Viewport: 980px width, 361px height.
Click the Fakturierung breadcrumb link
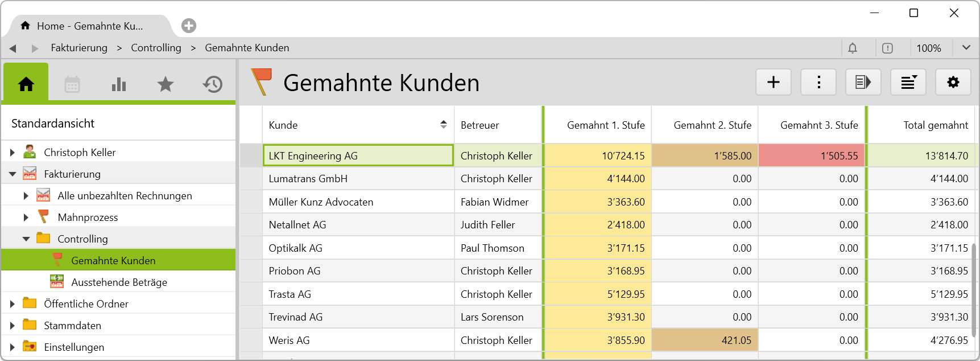(79, 48)
